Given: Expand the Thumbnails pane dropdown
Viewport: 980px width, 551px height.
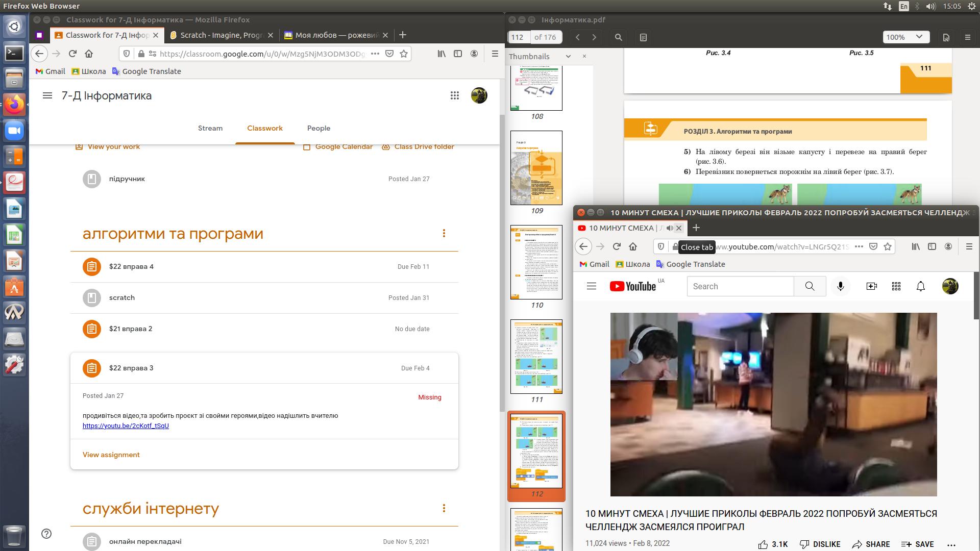Looking at the screenshot, I should pyautogui.click(x=568, y=56).
